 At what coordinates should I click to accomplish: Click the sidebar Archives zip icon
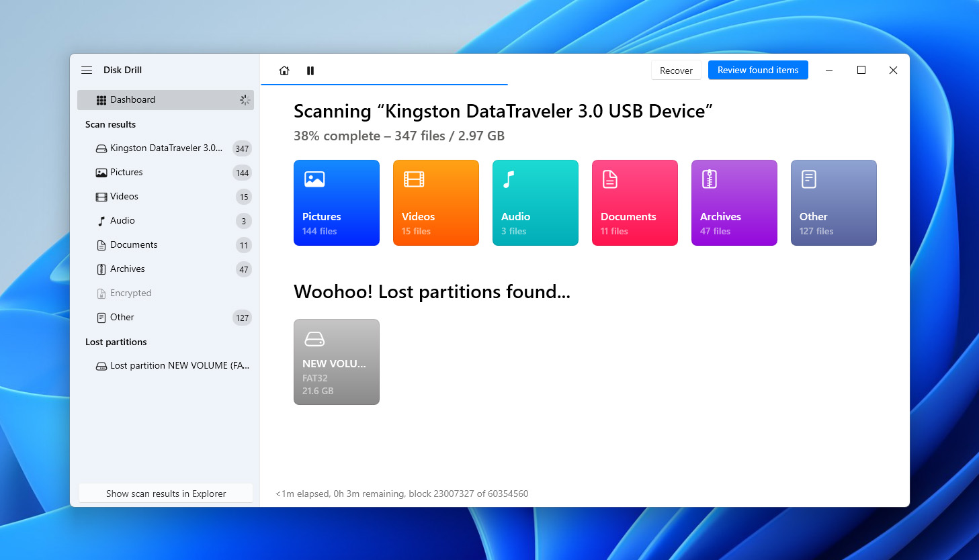(x=101, y=269)
